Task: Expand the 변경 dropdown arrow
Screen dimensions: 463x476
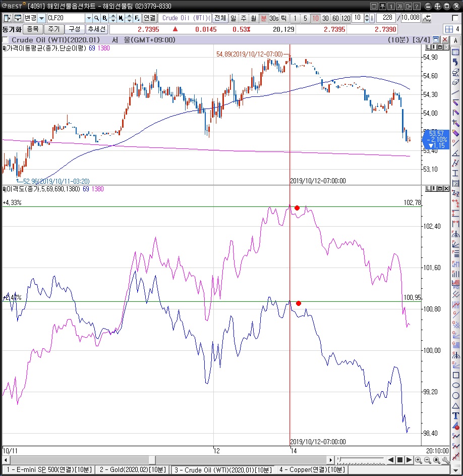Action: [x=41, y=18]
